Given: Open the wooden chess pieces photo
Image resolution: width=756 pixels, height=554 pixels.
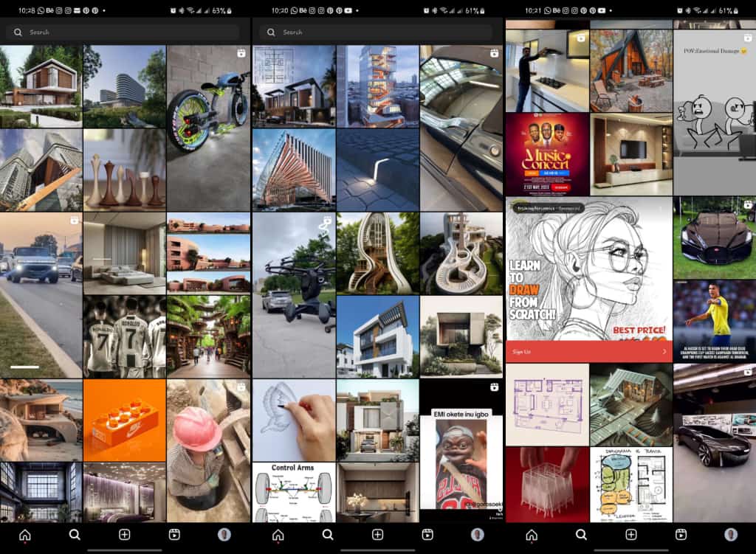Looking at the screenshot, I should pos(126,166).
